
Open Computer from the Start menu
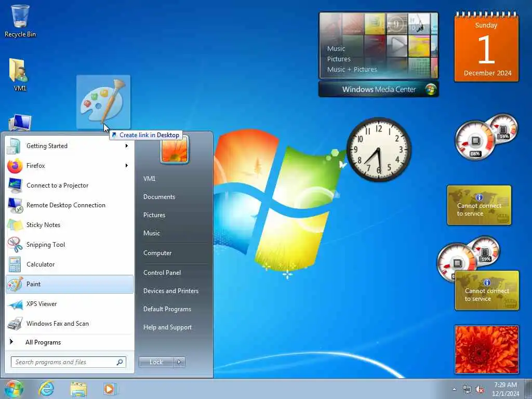click(157, 253)
